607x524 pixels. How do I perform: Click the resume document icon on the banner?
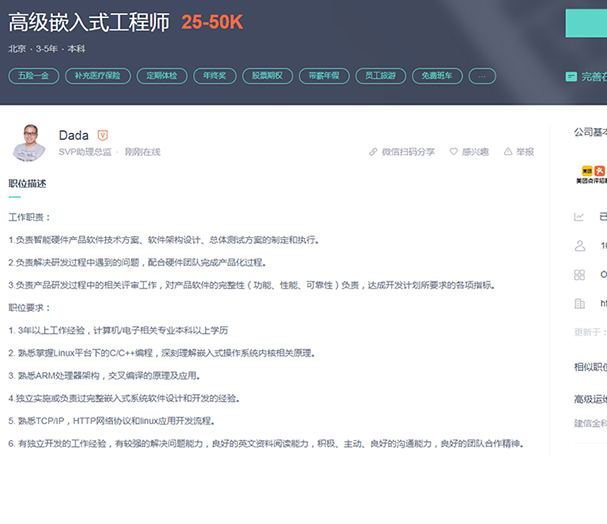(571, 76)
